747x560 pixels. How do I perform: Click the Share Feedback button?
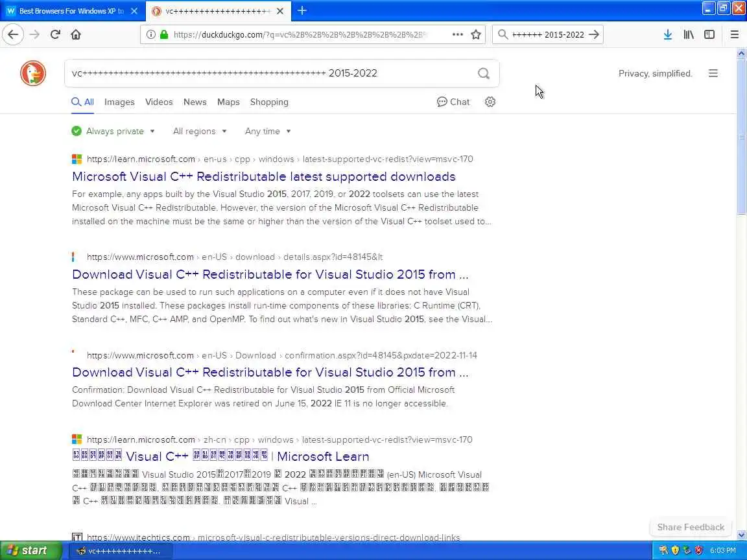coord(691,527)
